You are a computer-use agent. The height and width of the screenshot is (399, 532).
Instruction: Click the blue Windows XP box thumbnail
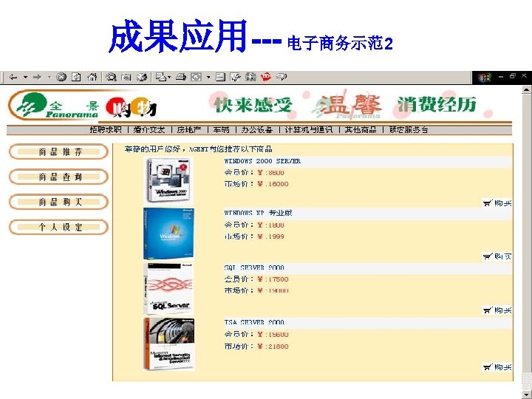[x=168, y=233]
